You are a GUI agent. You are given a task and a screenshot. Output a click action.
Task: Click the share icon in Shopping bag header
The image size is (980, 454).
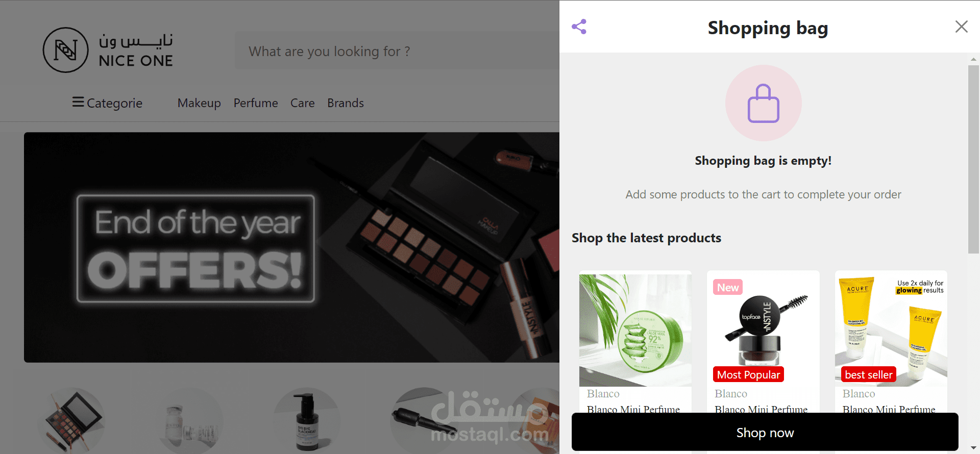(x=579, y=27)
